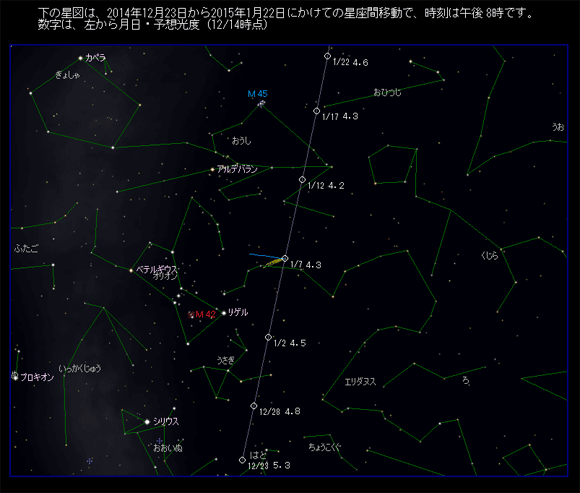The width and height of the screenshot is (580, 493).
Task: Click the うさぎ constellation label
Action: (226, 360)
